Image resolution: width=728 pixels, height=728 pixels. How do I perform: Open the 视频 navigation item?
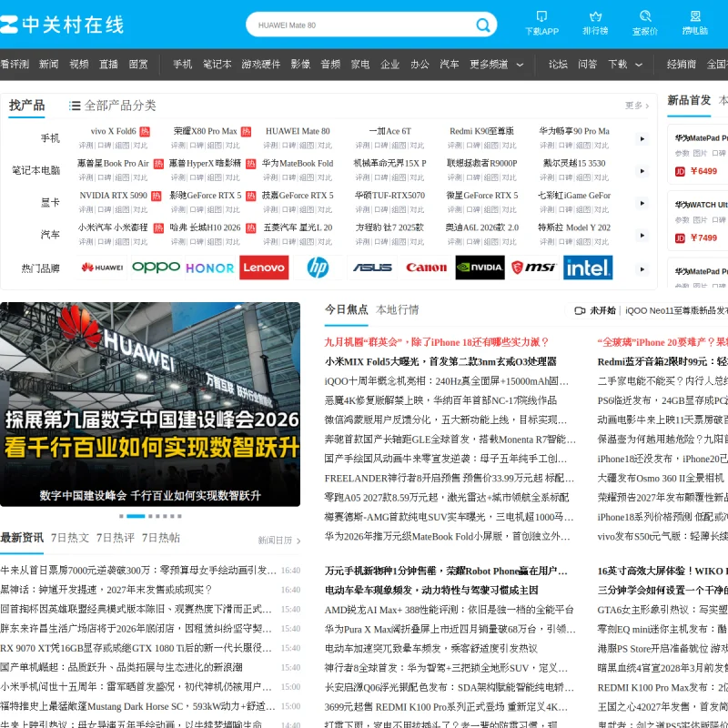[79, 64]
